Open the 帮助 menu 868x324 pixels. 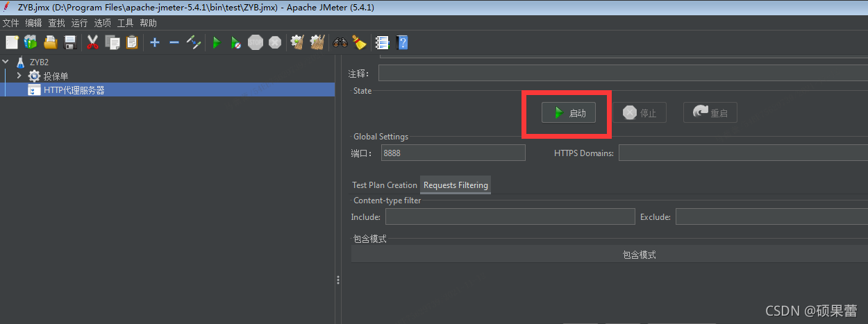coord(148,23)
